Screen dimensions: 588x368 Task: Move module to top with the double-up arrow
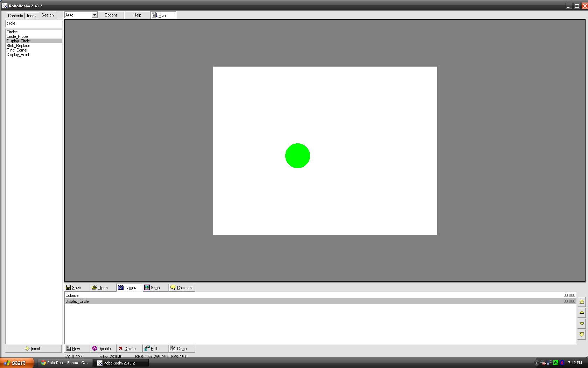[582, 302]
